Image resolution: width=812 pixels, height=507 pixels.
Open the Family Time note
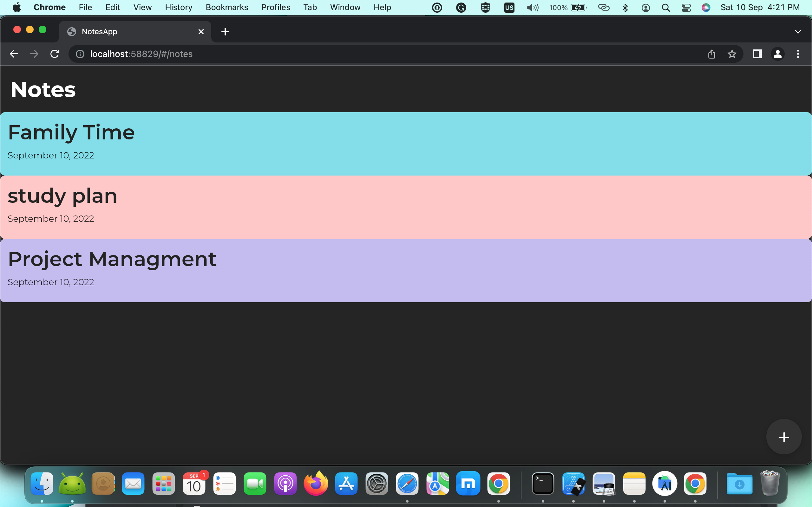pyautogui.click(x=406, y=144)
